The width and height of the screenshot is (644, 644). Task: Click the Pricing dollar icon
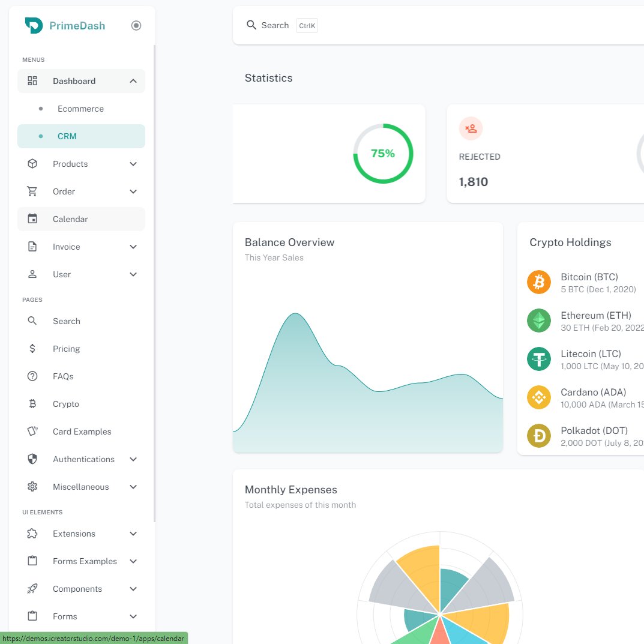(x=32, y=349)
